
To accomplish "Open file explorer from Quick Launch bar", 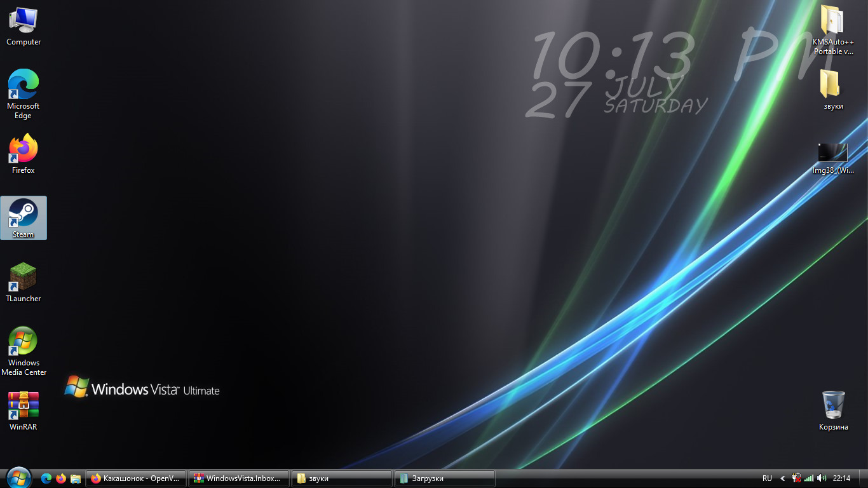I will coord(76,478).
